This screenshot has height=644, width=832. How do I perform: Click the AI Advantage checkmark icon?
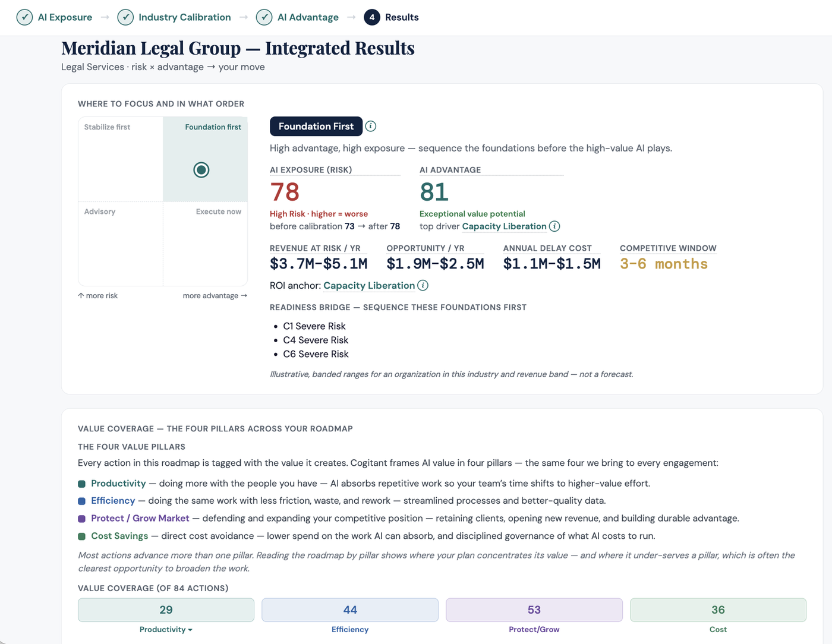[264, 17]
